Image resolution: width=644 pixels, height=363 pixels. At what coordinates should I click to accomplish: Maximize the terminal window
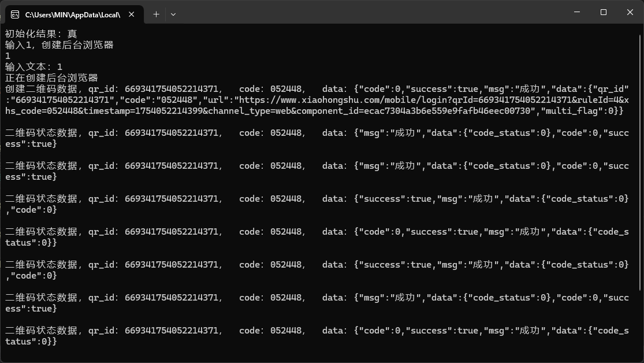coord(604,12)
